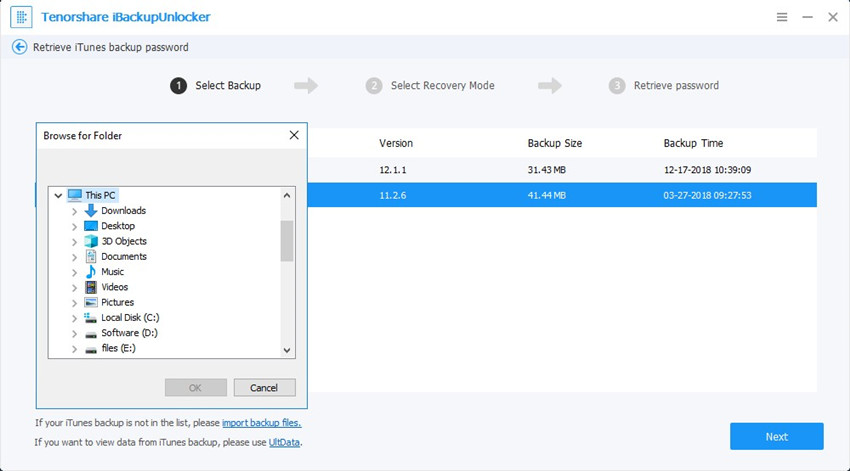The height and width of the screenshot is (471, 850).
Task: Expand the Downloads folder node
Action: click(x=74, y=211)
